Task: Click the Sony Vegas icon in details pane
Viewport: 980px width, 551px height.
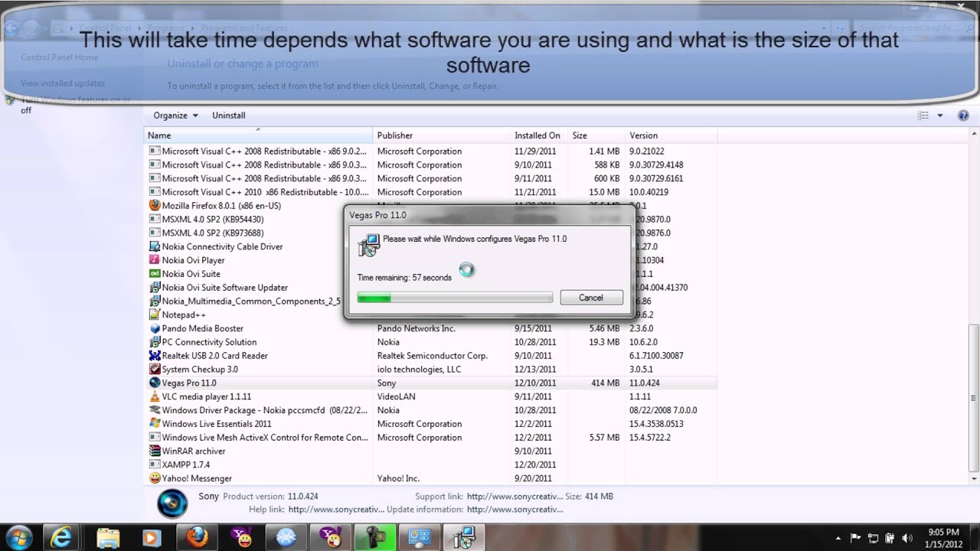Action: coord(172,504)
